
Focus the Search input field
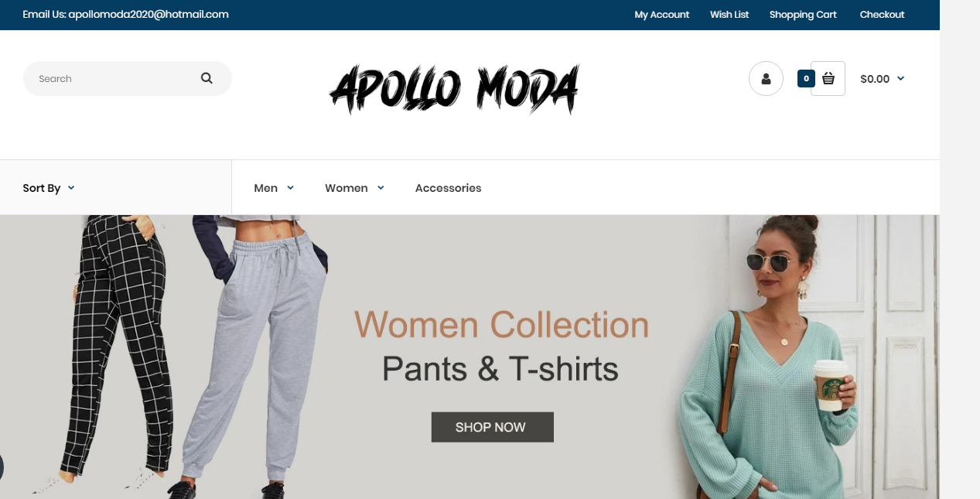(112, 78)
